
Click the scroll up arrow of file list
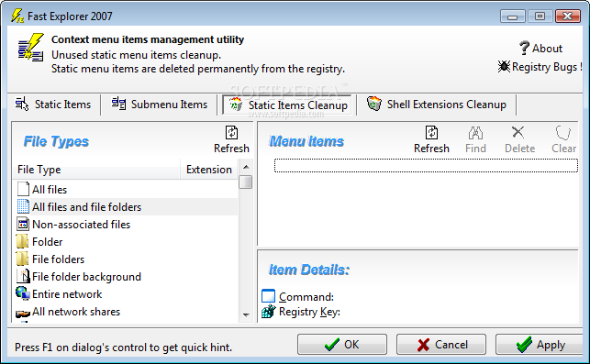coord(246,167)
